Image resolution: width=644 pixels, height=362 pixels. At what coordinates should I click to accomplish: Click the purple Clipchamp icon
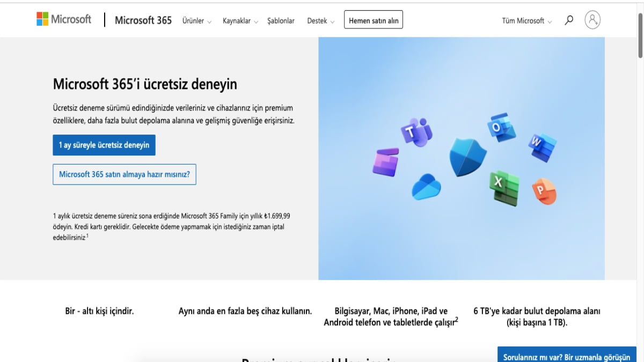coord(386,162)
